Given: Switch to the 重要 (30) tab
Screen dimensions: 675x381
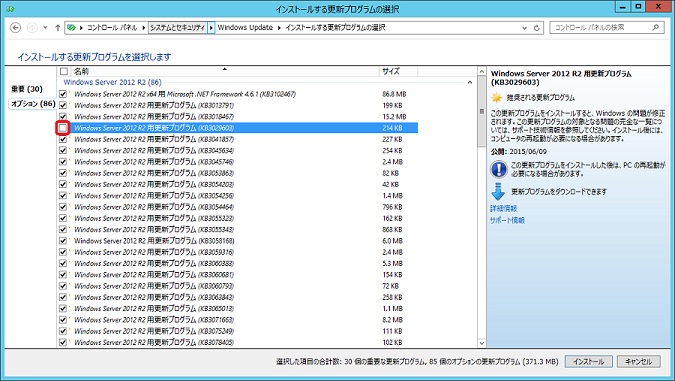Looking at the screenshot, I should click(x=27, y=89).
